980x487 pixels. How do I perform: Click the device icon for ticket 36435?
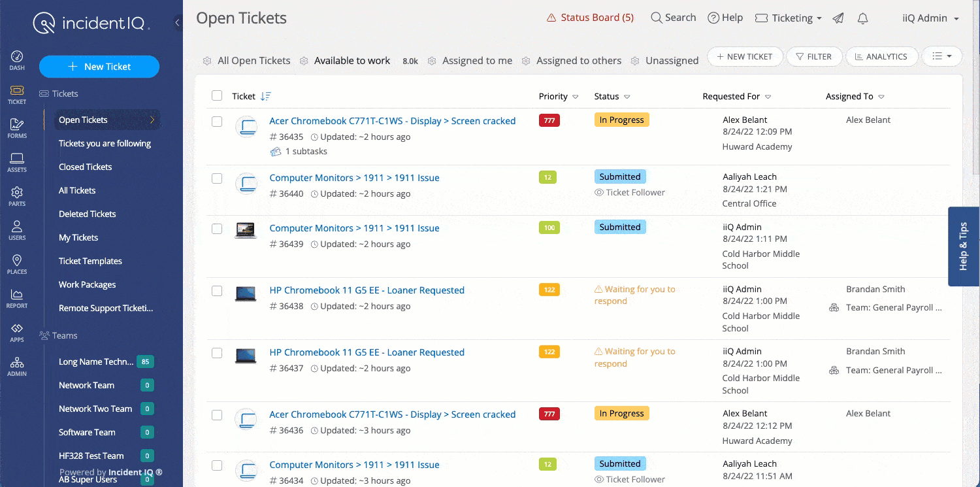(246, 126)
